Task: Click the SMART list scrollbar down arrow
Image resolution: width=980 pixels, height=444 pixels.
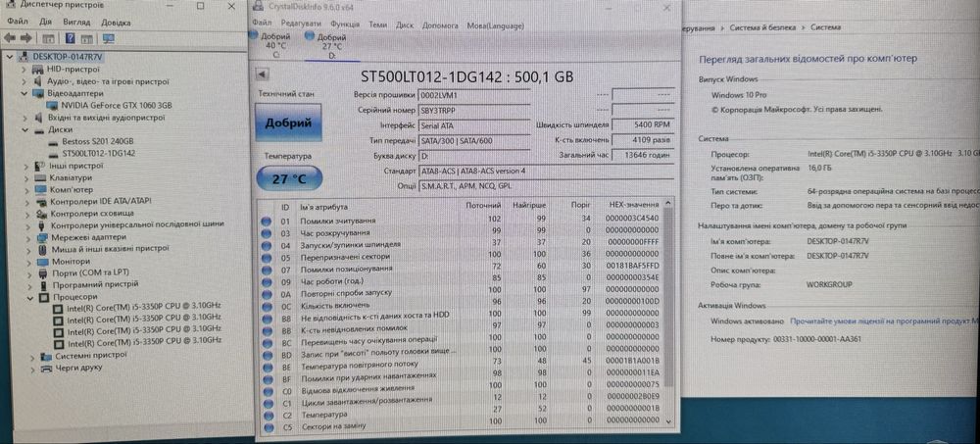Action: pos(670,421)
